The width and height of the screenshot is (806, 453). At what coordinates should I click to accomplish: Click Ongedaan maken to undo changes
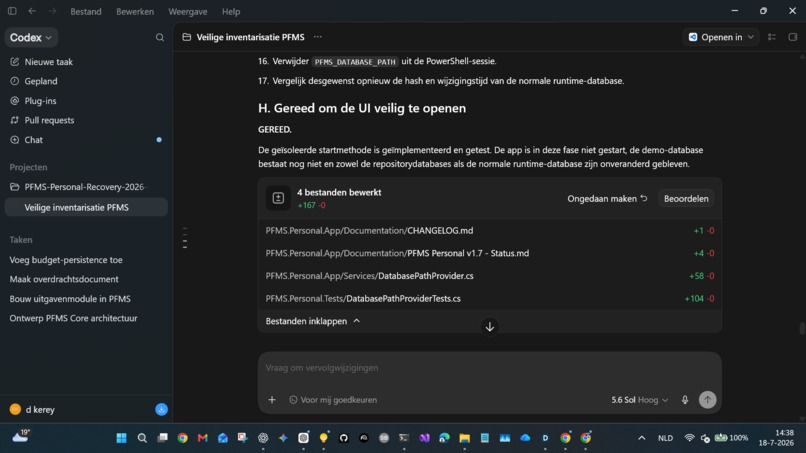(607, 198)
